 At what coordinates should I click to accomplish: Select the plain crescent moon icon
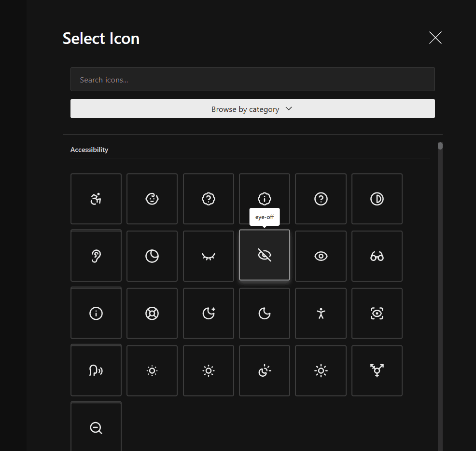(265, 314)
